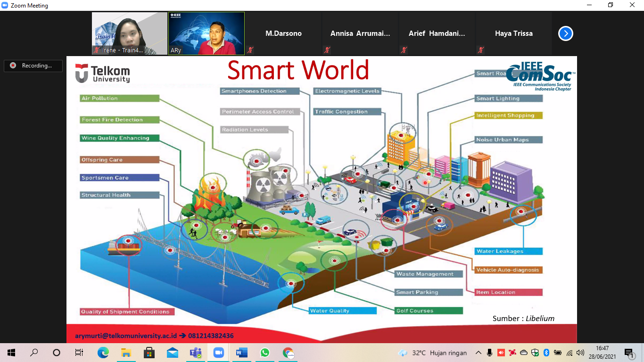This screenshot has height=362, width=644.
Task: Switch to Microsoft Word in taskbar
Action: pos(241,353)
